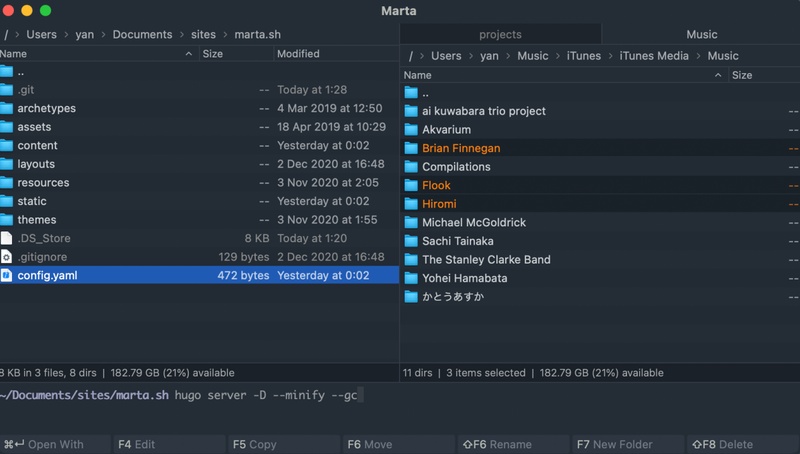Click the Akvarium folder icon
Image resolution: width=800 pixels, height=454 pixels.
coord(411,130)
